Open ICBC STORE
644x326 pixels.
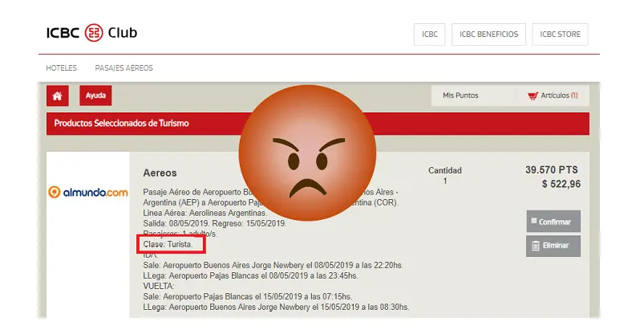click(561, 35)
